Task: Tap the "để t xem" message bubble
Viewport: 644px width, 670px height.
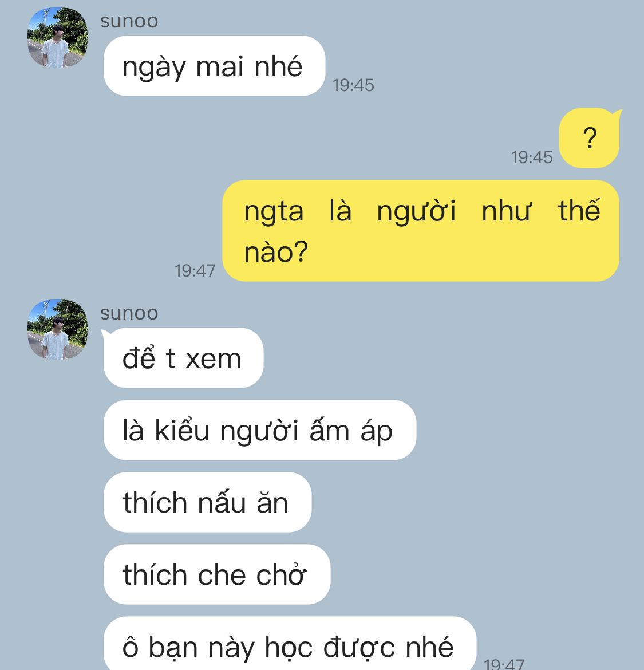Action: click(x=183, y=358)
